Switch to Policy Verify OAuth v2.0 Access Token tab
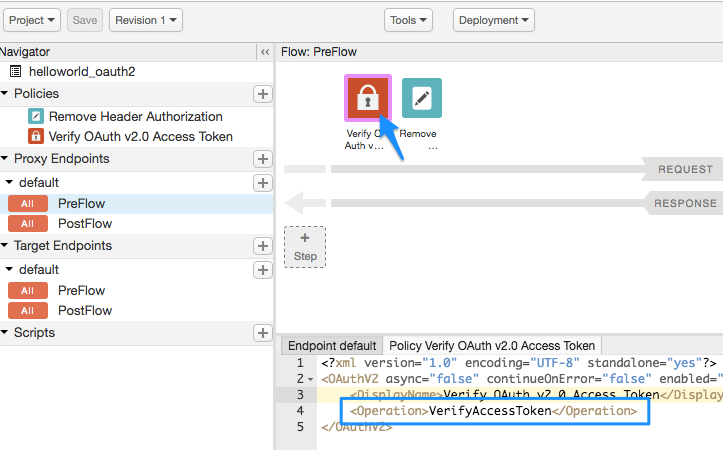The height and width of the screenshot is (450, 723). coord(492,346)
